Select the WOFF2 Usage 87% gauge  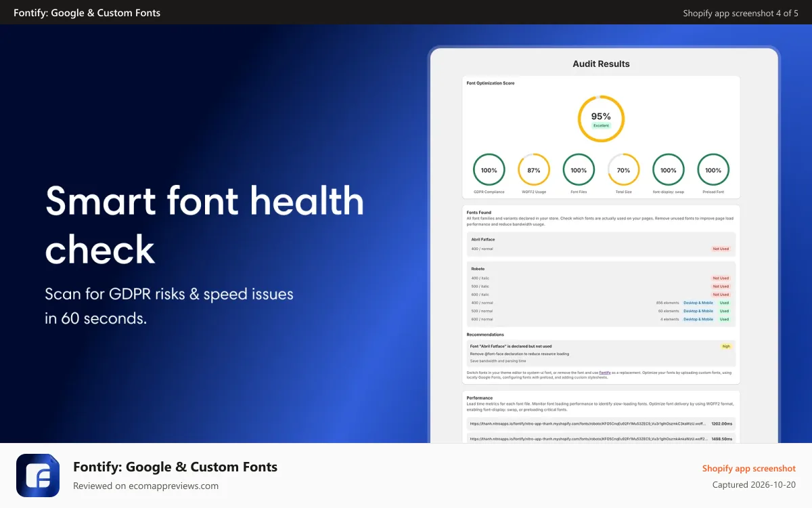(534, 170)
